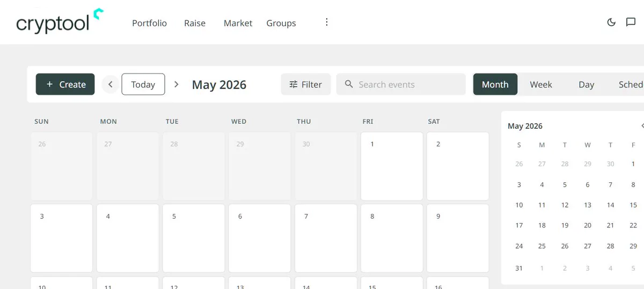
Task: Pick day 24 in mini calendar
Action: tap(519, 246)
